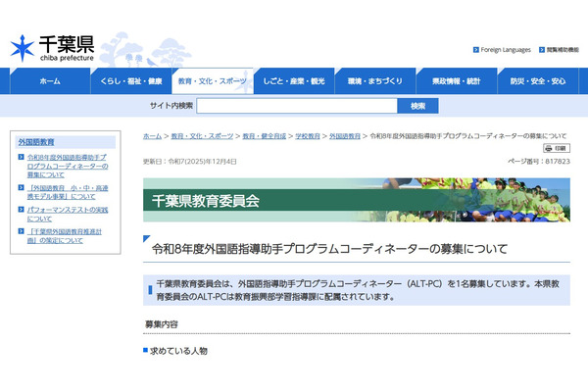This screenshot has width=588, height=392.
Task: Open sidebar link パフォーマンステストの実践について
Action: [x=67, y=214]
